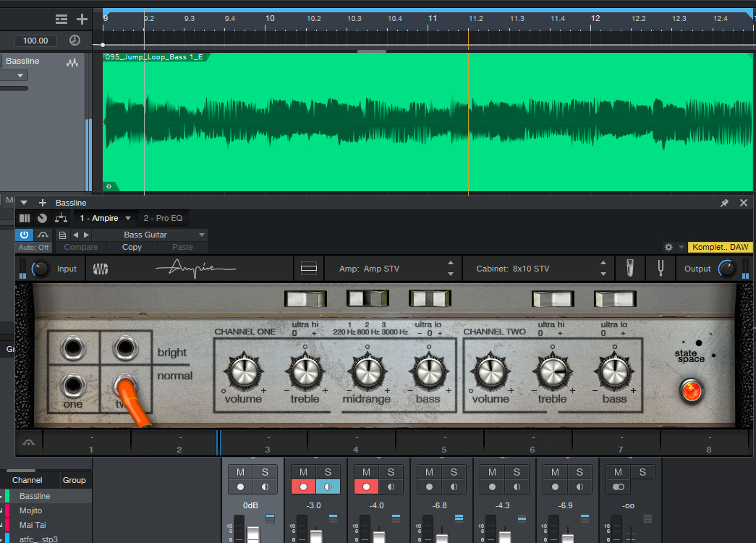The image size is (756, 543).
Task: Click the sidechain icon beside the power button
Action: click(43, 235)
